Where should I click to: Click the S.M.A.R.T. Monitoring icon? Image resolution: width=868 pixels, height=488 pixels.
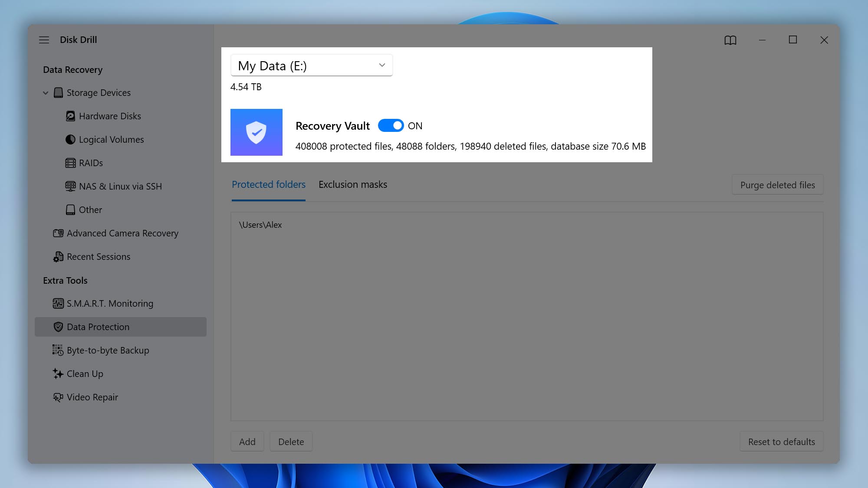coord(58,304)
